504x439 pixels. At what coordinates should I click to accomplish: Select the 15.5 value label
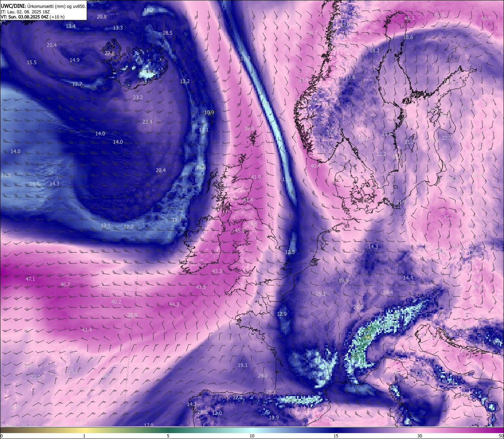(x=31, y=62)
